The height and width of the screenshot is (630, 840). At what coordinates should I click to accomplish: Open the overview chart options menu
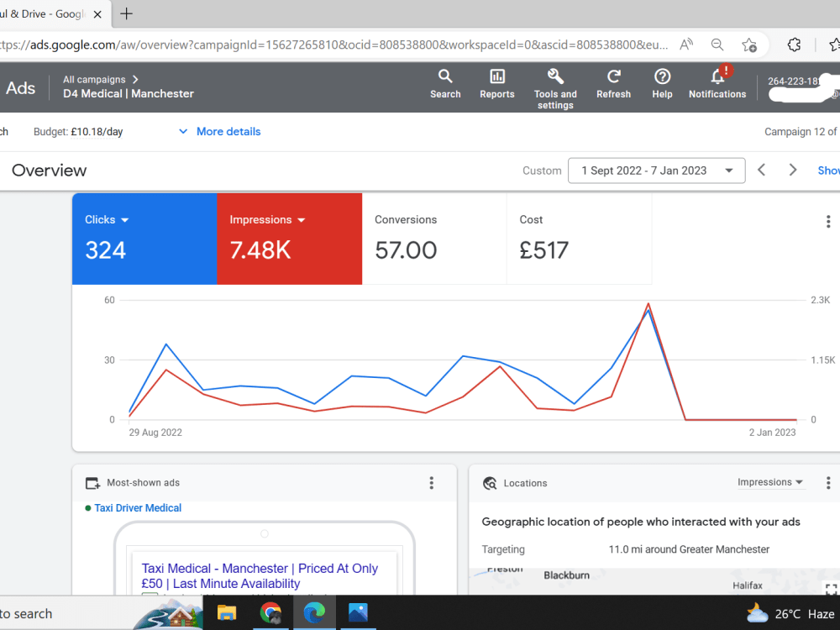tap(828, 221)
